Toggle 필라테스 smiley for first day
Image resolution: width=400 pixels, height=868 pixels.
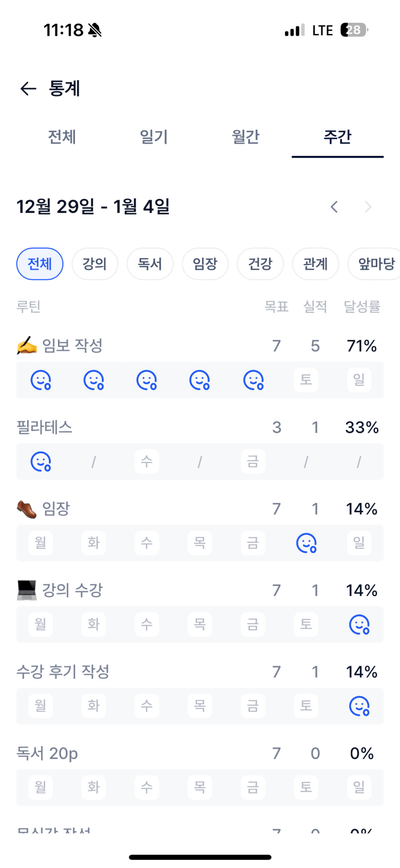(x=41, y=462)
